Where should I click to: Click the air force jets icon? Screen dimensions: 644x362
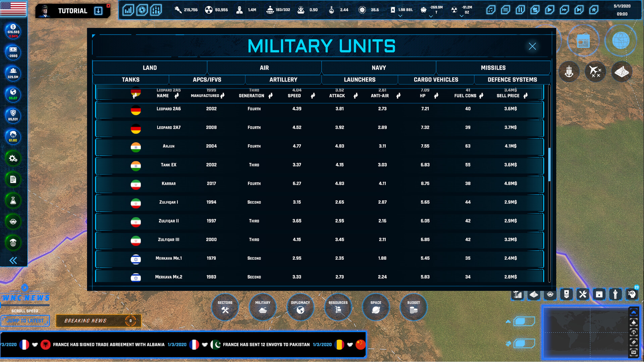pos(595,72)
